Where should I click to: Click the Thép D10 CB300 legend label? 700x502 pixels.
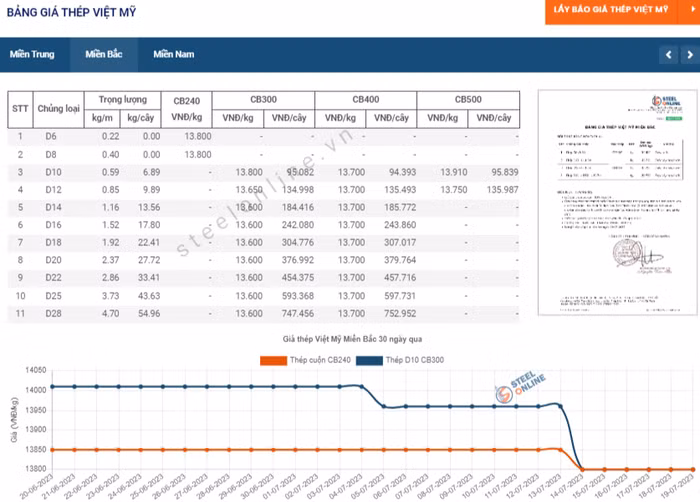(415, 360)
